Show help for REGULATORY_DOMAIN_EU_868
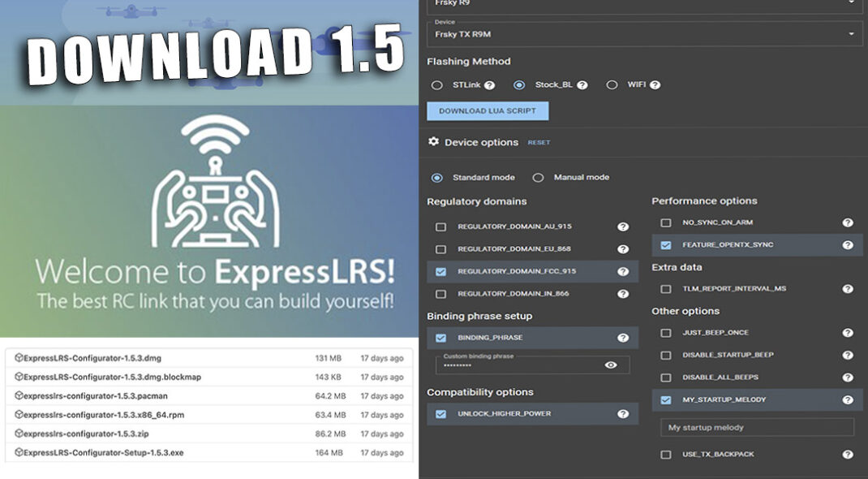 pos(623,249)
